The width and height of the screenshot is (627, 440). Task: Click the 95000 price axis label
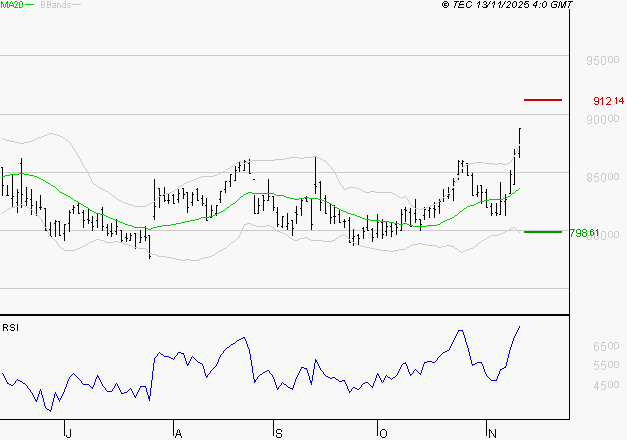(x=603, y=60)
